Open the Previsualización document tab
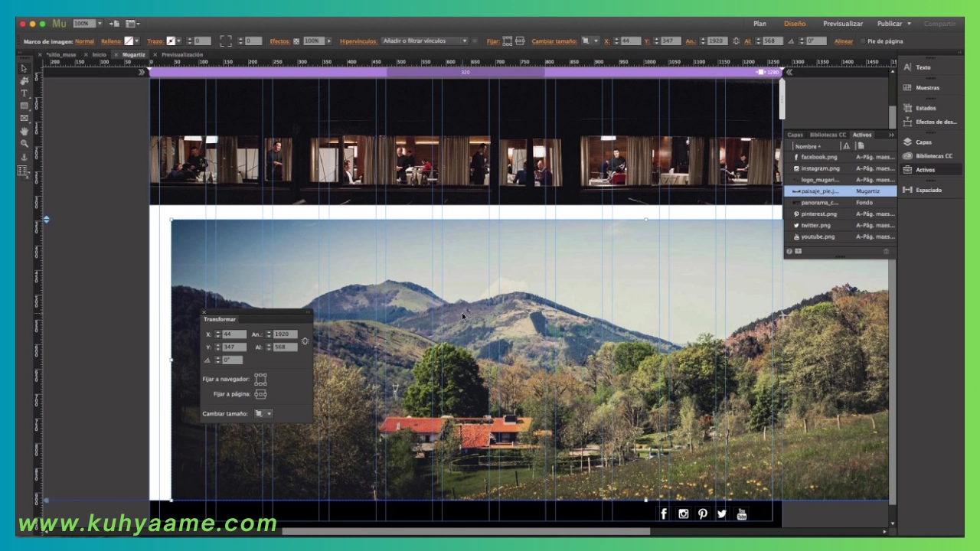The width and height of the screenshot is (980, 551). coord(182,55)
